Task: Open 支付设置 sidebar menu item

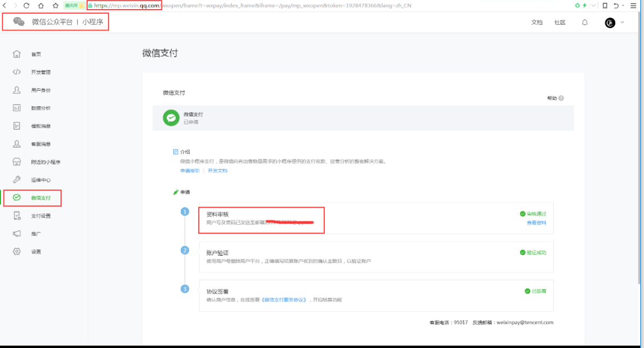Action: [x=41, y=216]
